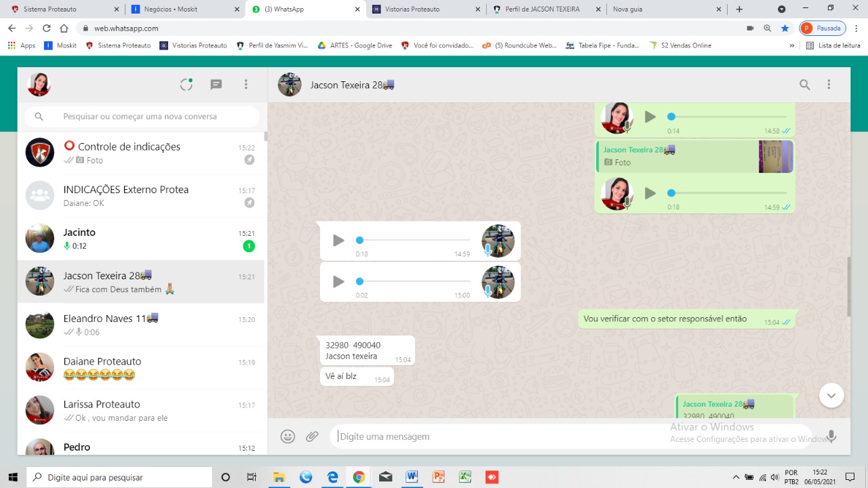The width and height of the screenshot is (868, 488).
Task: Start a new chat with message icon
Action: 216,85
